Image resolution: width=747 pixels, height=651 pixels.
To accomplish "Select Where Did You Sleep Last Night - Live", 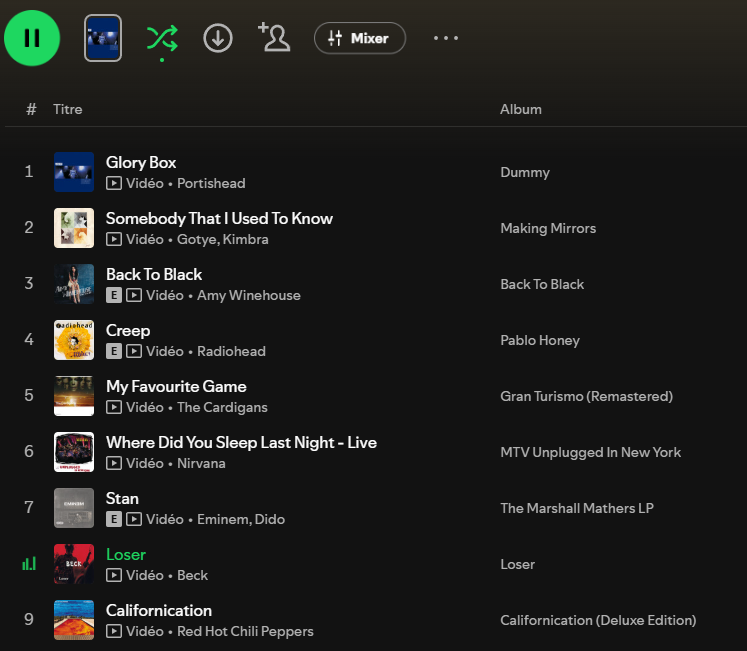I will pyautogui.click(x=241, y=442).
